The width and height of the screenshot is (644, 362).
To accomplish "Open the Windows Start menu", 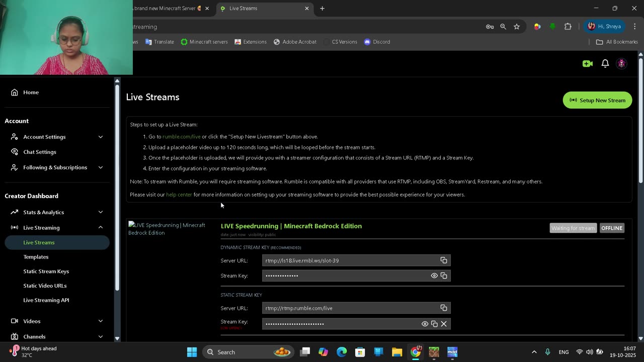I will 192,352.
